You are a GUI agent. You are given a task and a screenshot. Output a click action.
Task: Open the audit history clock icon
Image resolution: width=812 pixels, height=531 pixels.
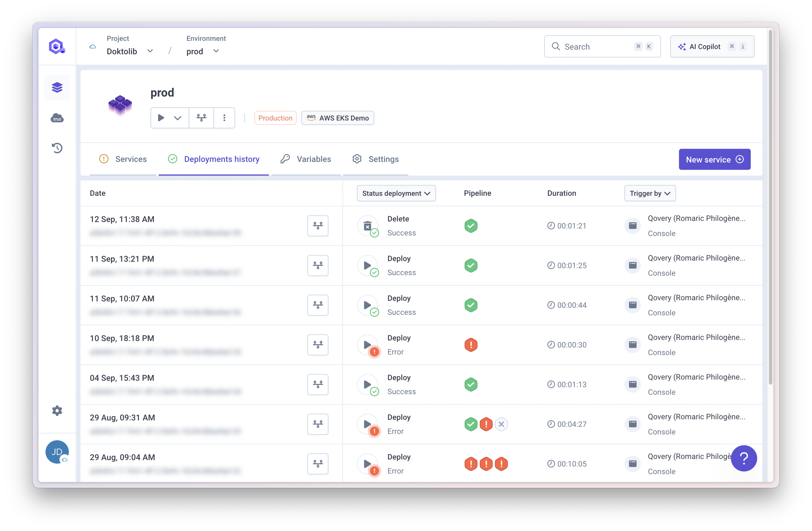coord(57,148)
